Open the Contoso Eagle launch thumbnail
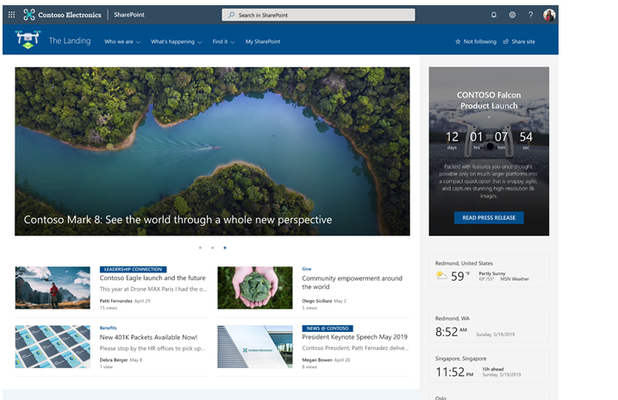This screenshot has height=400, width=618. click(52, 288)
